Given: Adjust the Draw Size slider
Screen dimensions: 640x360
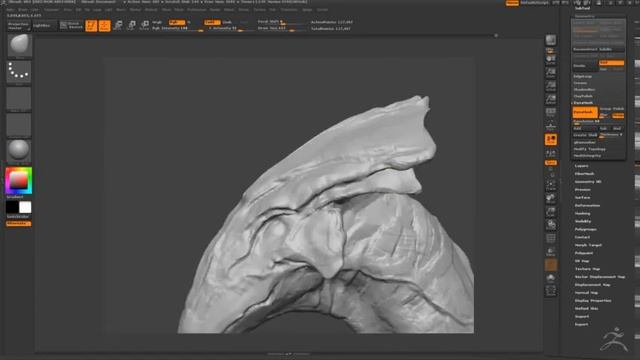Looking at the screenshot, I should coord(282,29).
